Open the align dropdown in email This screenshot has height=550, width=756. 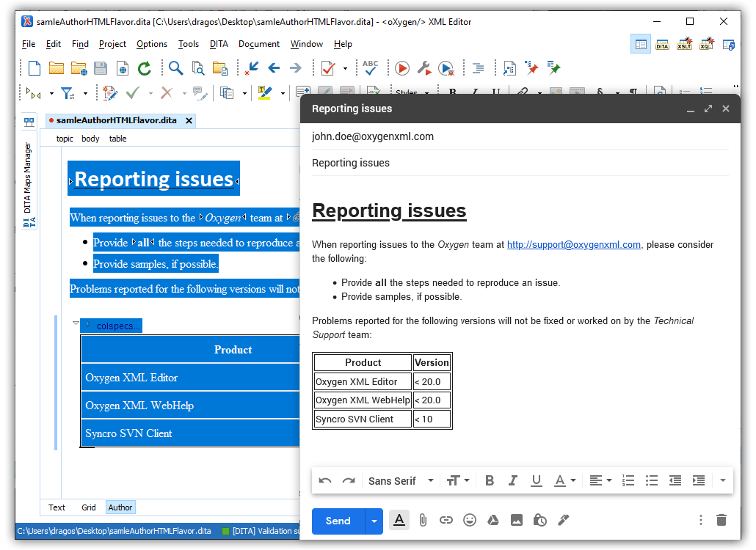[x=600, y=480]
